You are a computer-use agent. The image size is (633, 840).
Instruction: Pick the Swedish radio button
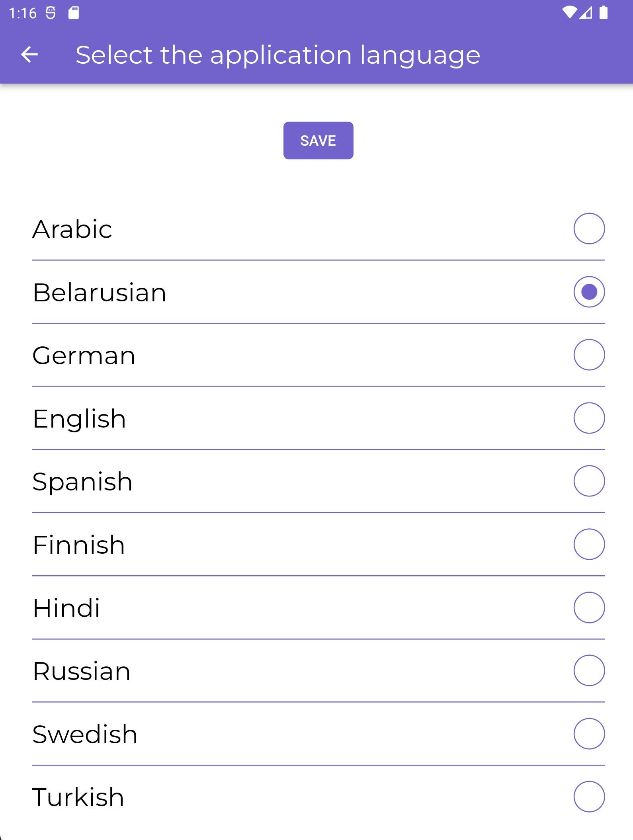coord(589,734)
